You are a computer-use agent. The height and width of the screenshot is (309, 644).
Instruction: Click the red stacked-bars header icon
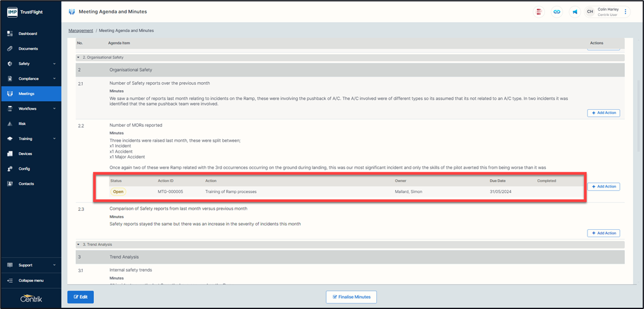(x=539, y=12)
